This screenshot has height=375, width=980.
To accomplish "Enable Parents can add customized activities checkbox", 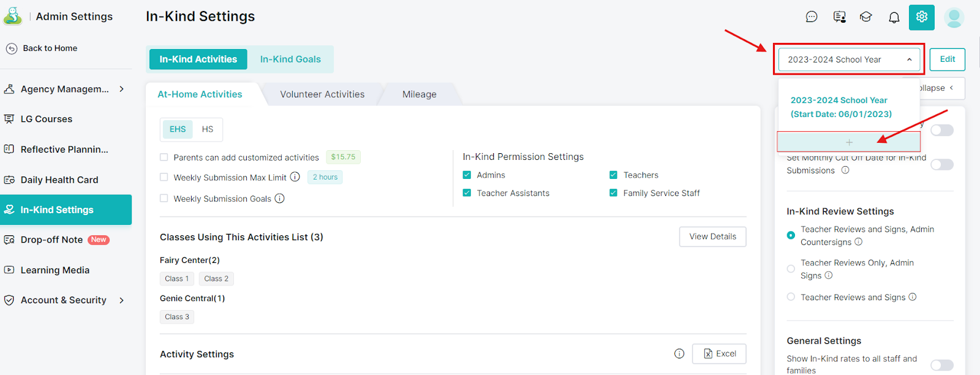I will click(x=164, y=157).
